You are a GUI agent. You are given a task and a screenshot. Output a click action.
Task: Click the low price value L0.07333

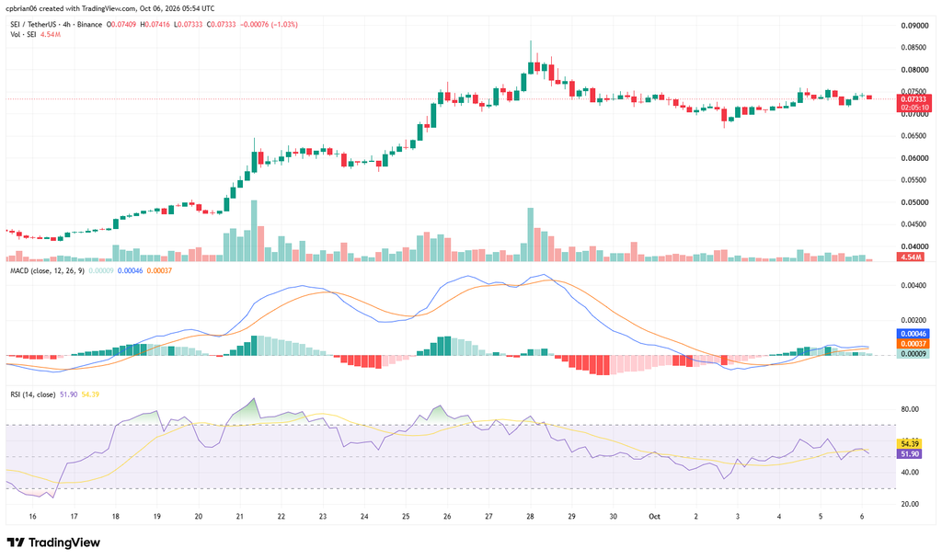(188, 25)
